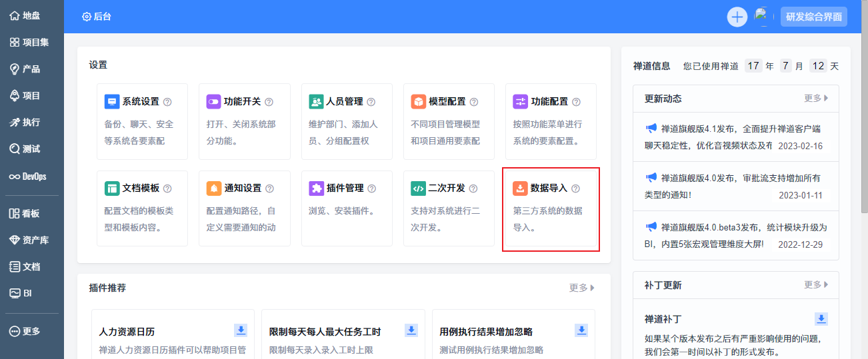Click 后台 in the header

pos(96,17)
